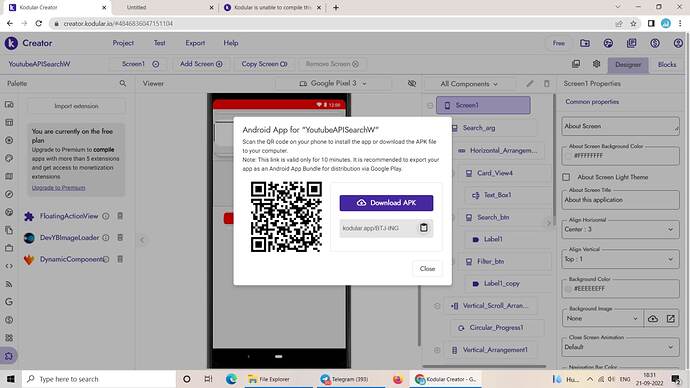This screenshot has height=388, width=690.
Task: Pick the Background Color #EEEEEEFF swatch
Action: (x=568, y=289)
